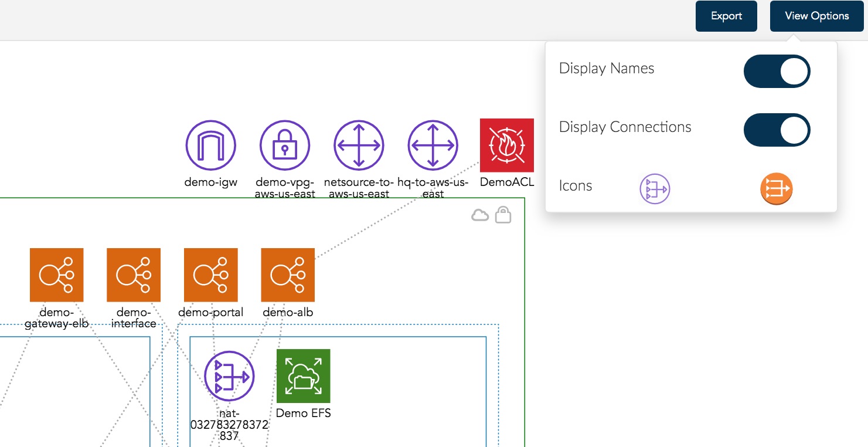Click the NAT gateway nat-032783278372837 icon
868x447 pixels.
point(230,377)
